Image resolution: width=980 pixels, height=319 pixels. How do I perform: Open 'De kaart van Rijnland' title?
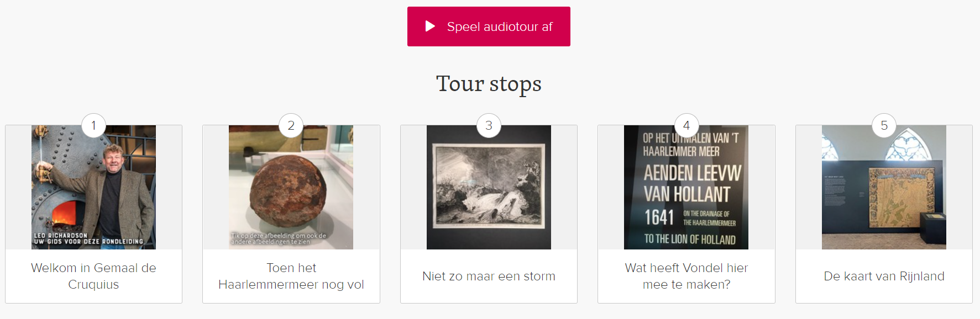point(884,276)
